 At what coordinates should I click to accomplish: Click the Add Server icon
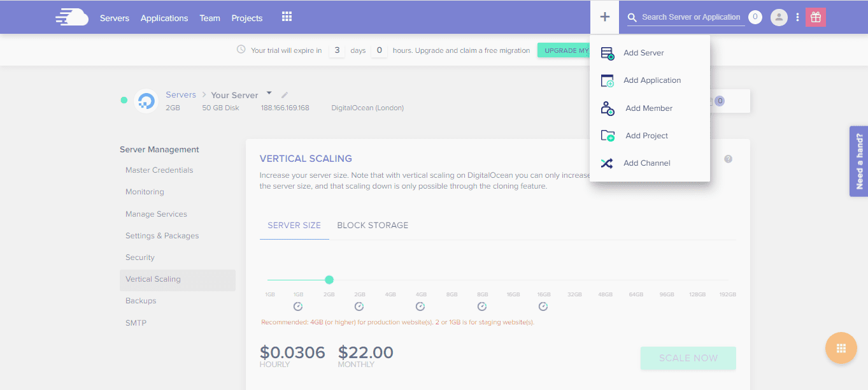(x=607, y=53)
